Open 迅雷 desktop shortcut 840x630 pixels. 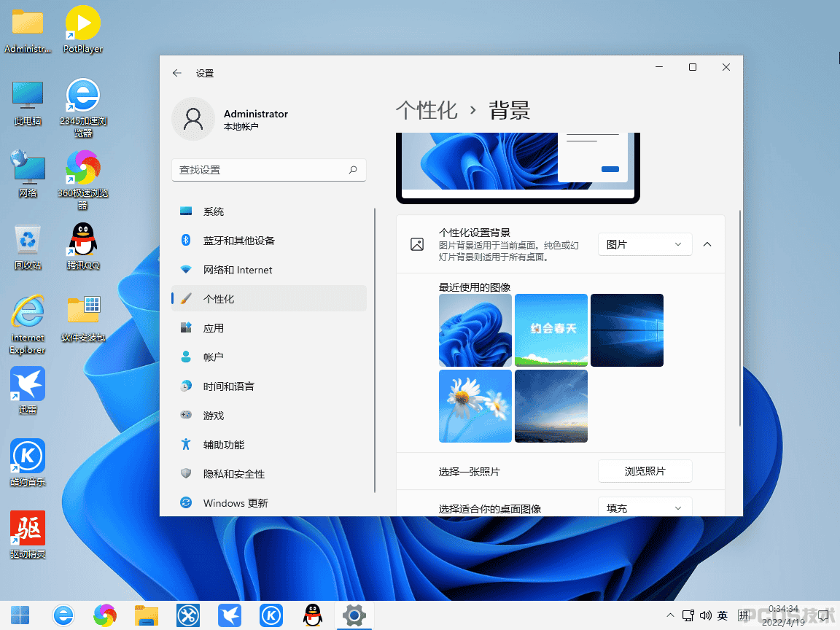pos(28,391)
